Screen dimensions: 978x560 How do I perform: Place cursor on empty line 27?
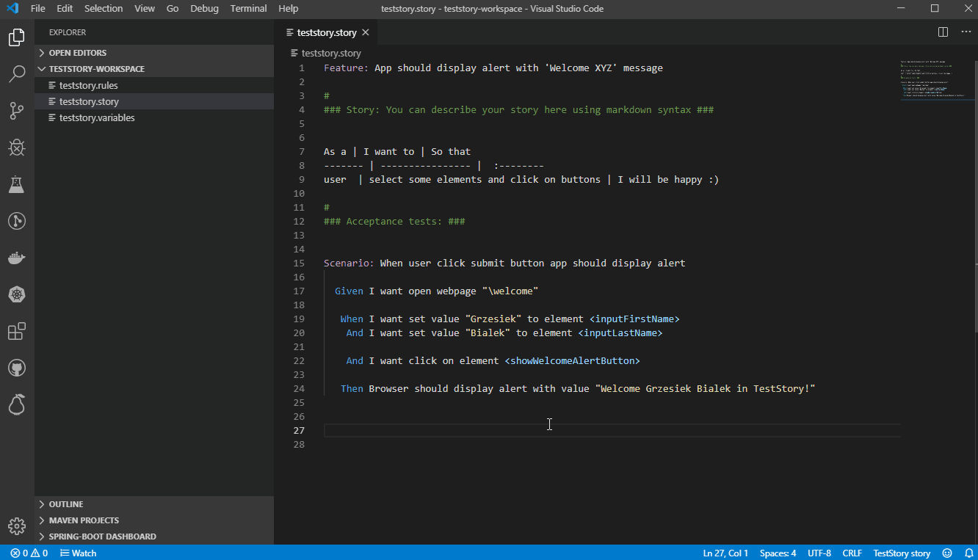click(x=612, y=430)
